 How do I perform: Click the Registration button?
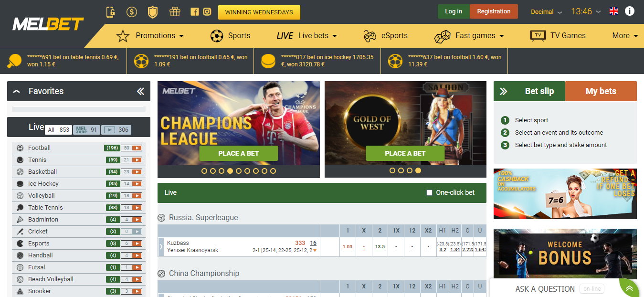pos(494,11)
